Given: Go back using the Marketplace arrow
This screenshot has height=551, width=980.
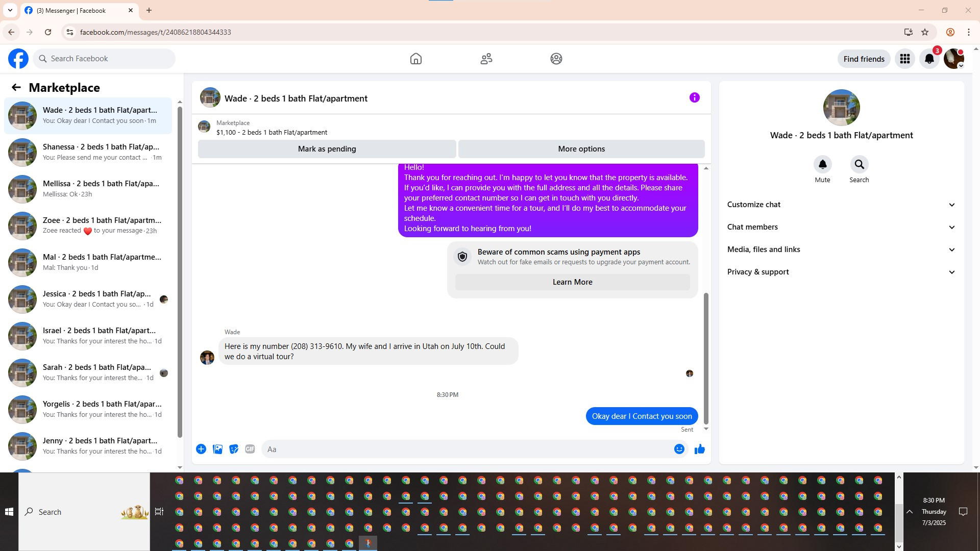Looking at the screenshot, I should (x=16, y=87).
